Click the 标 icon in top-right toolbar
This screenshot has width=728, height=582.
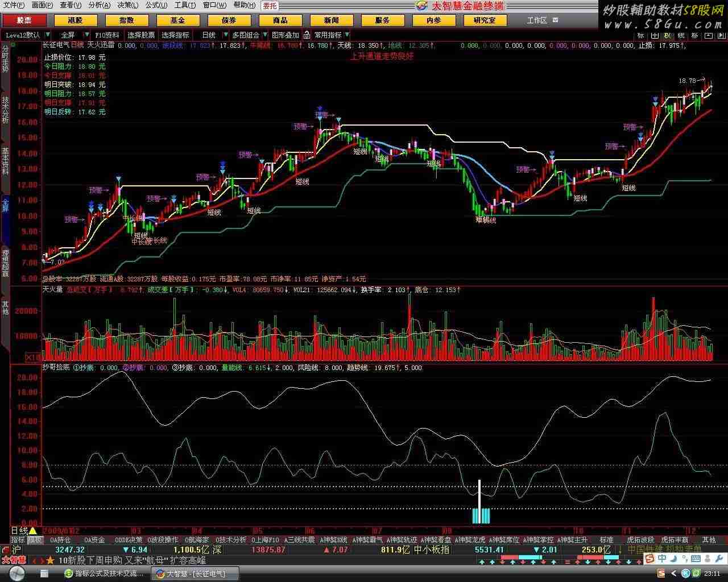pyautogui.click(x=641, y=35)
